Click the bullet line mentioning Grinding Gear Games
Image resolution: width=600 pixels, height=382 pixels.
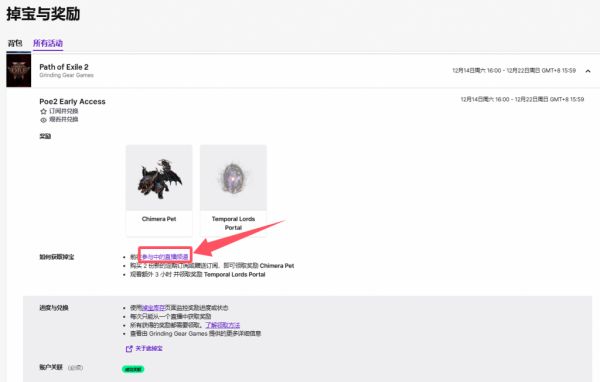(196, 334)
